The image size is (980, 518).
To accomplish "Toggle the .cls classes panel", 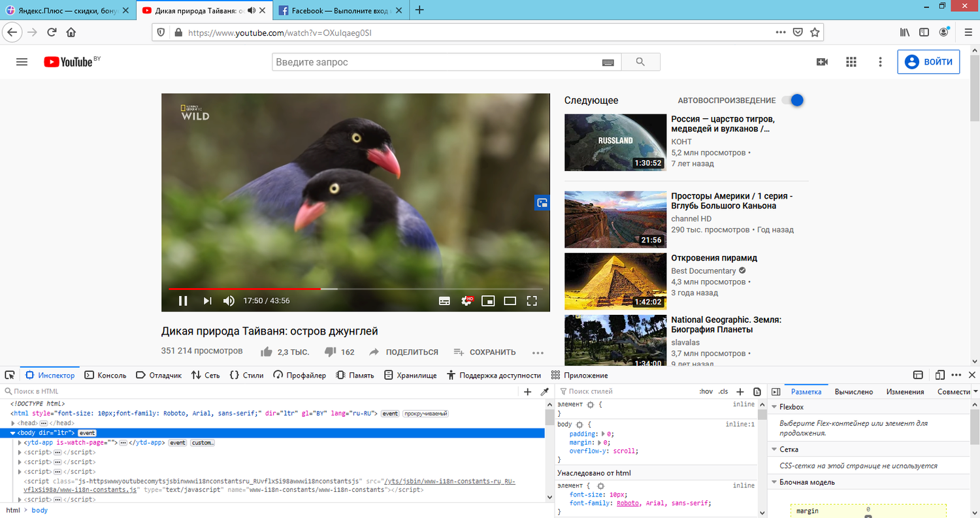I will [723, 391].
